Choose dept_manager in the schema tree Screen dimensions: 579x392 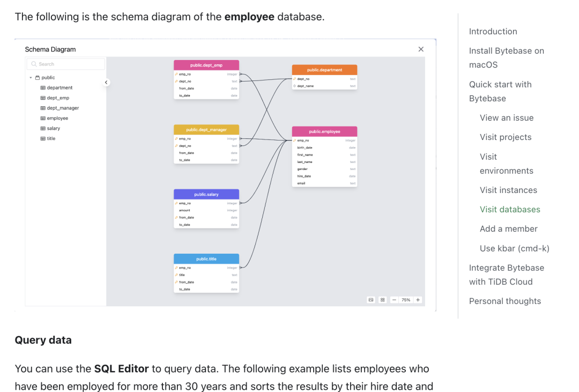pos(60,108)
